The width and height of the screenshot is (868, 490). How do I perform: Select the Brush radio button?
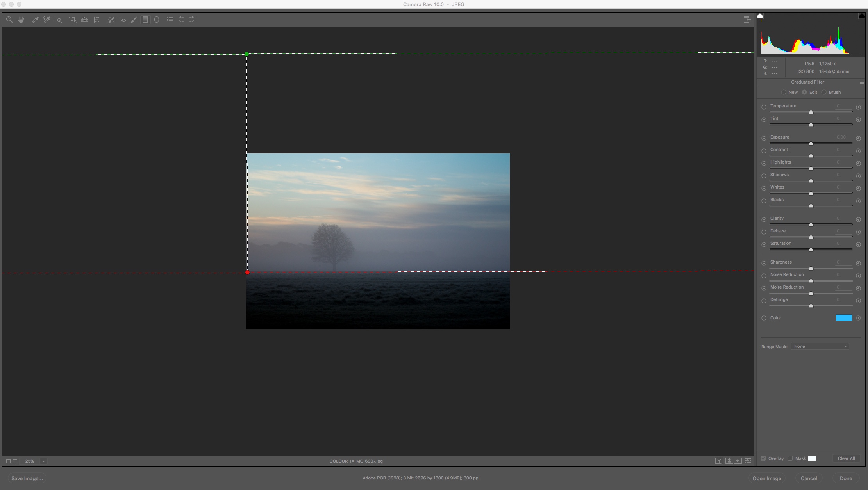[824, 93]
